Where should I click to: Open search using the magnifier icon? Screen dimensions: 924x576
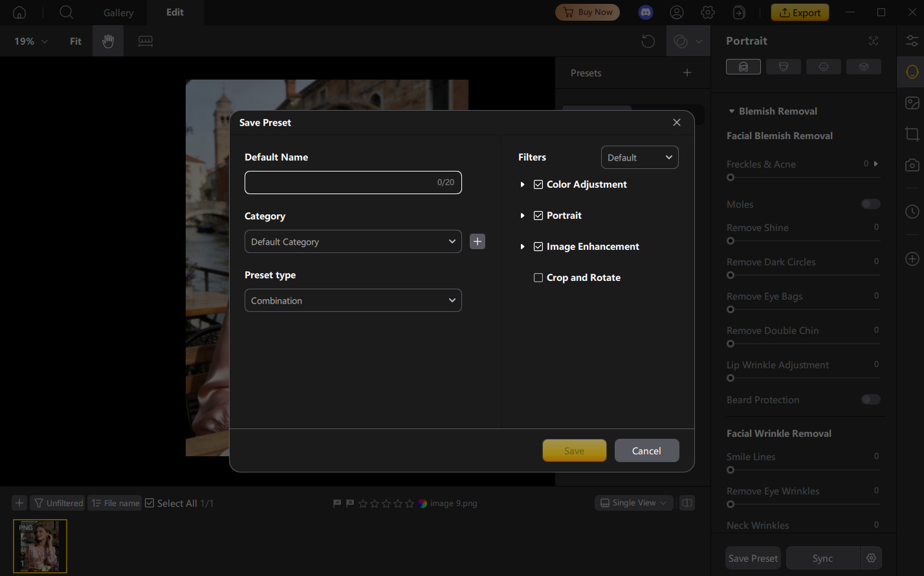[x=65, y=12]
